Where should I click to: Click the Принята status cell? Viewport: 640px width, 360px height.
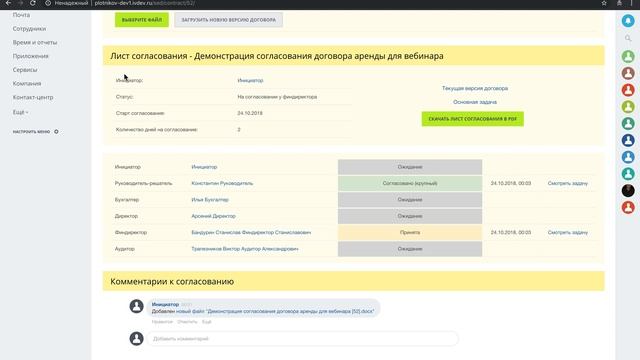tap(410, 232)
